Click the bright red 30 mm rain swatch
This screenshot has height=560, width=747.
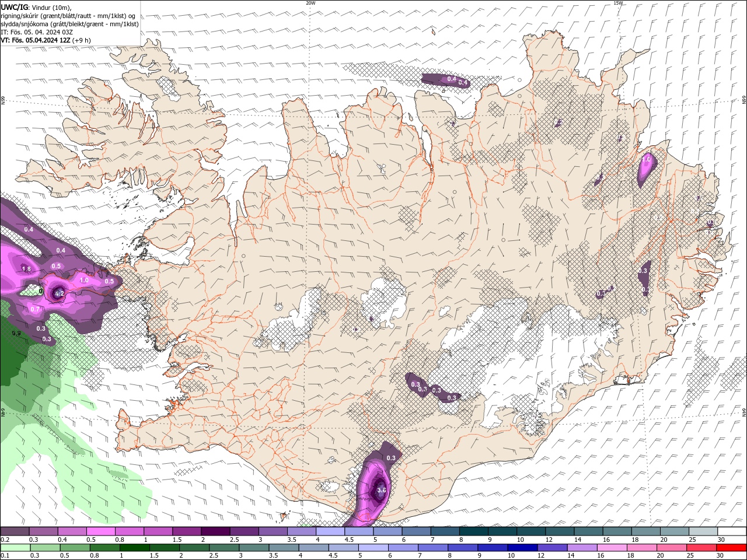pos(731,548)
